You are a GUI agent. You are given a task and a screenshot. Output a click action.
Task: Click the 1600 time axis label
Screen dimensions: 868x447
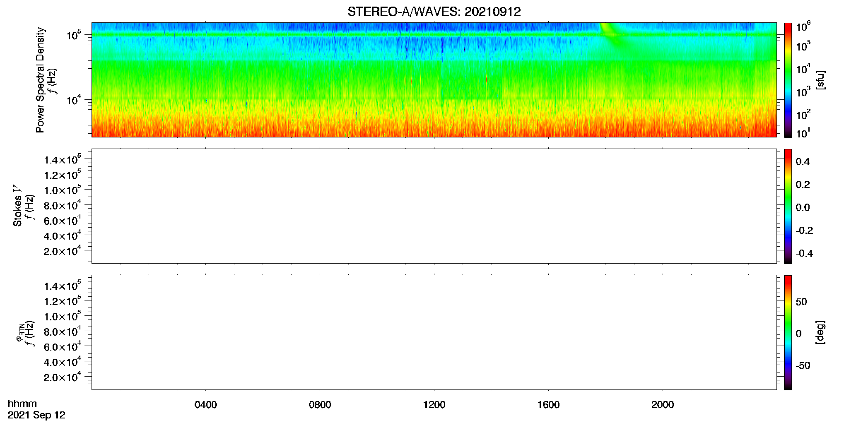point(548,405)
